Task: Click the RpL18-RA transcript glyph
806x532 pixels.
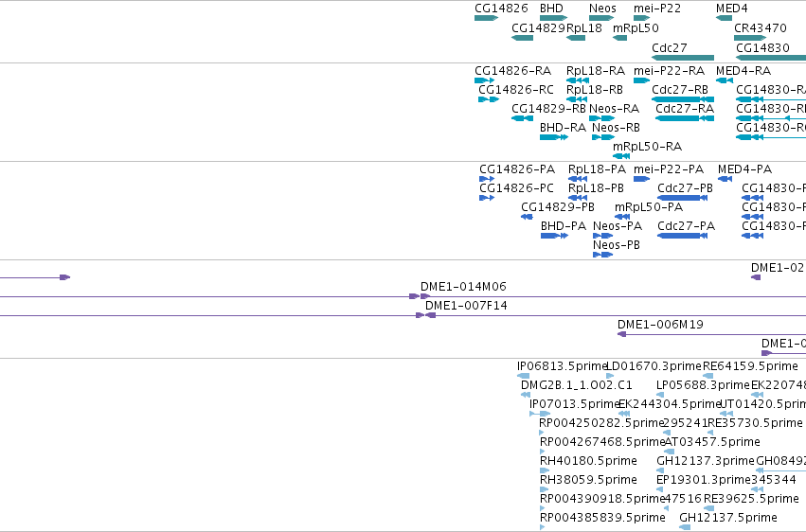Action: (578, 80)
